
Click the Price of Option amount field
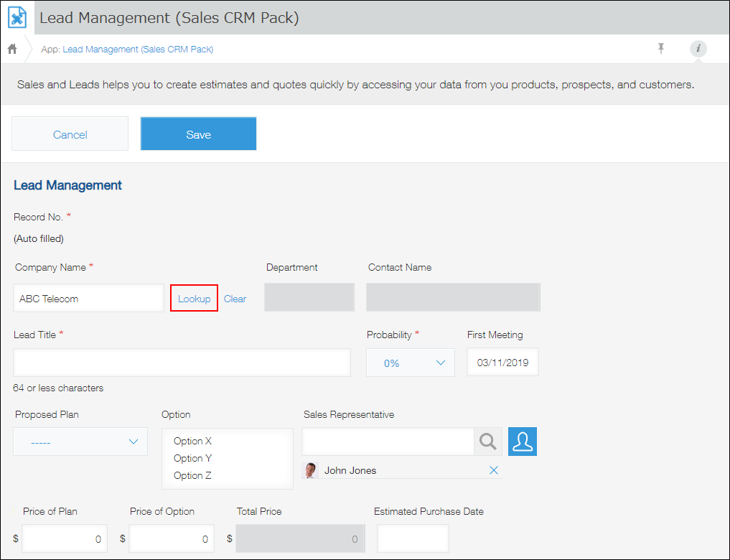click(x=172, y=538)
